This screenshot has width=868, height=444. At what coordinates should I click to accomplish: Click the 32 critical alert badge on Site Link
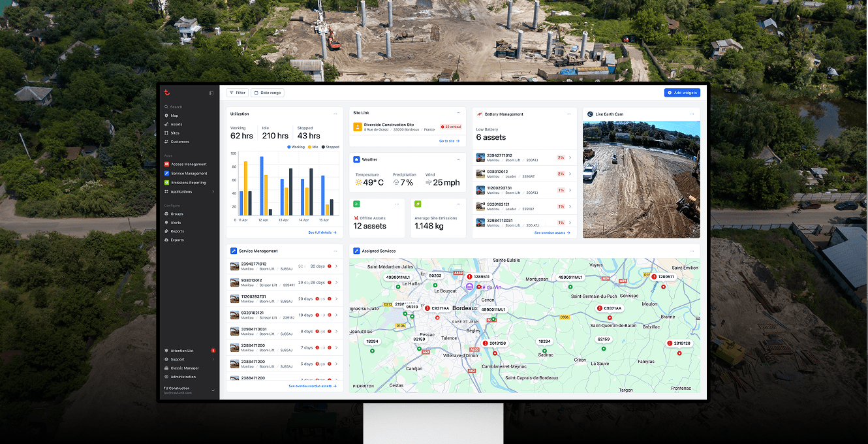tap(451, 127)
